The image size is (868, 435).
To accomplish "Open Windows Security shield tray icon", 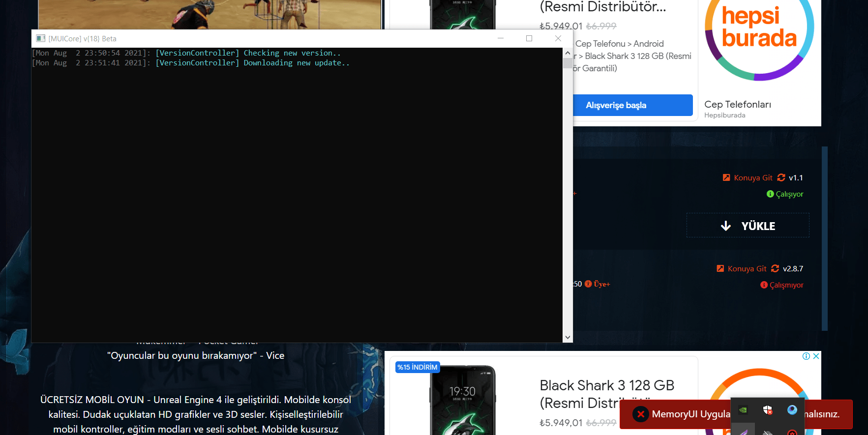I will point(768,409).
